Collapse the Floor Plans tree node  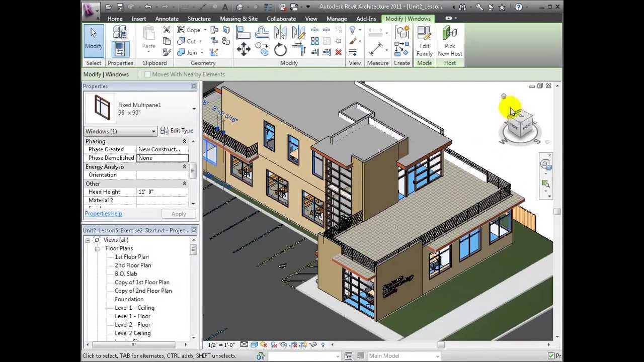(x=97, y=248)
